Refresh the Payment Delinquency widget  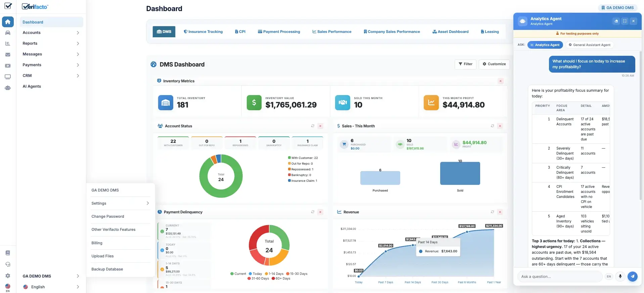pos(313,212)
